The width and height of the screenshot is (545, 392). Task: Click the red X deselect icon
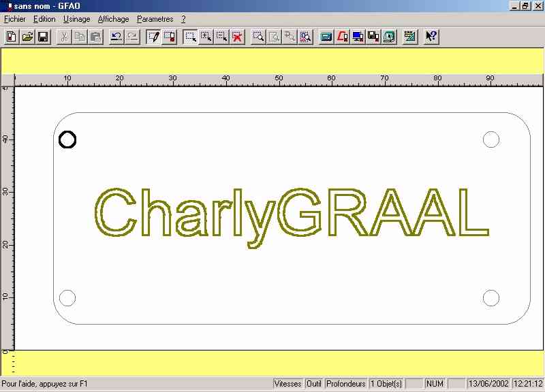237,37
